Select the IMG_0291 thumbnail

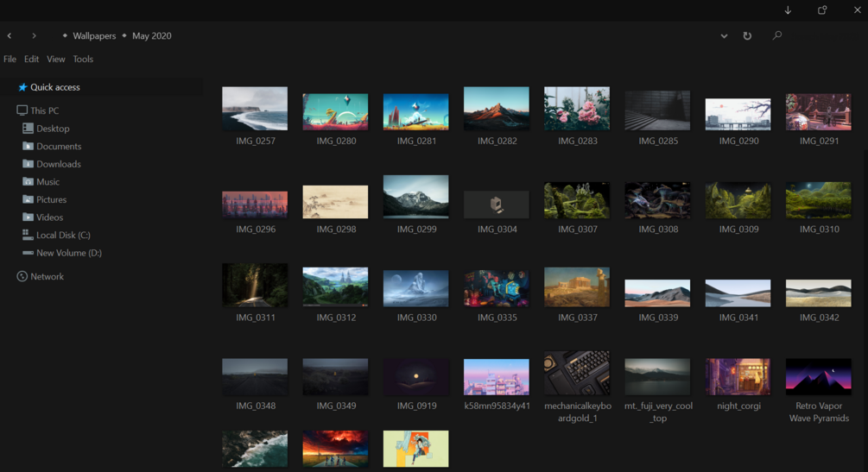tap(819, 112)
